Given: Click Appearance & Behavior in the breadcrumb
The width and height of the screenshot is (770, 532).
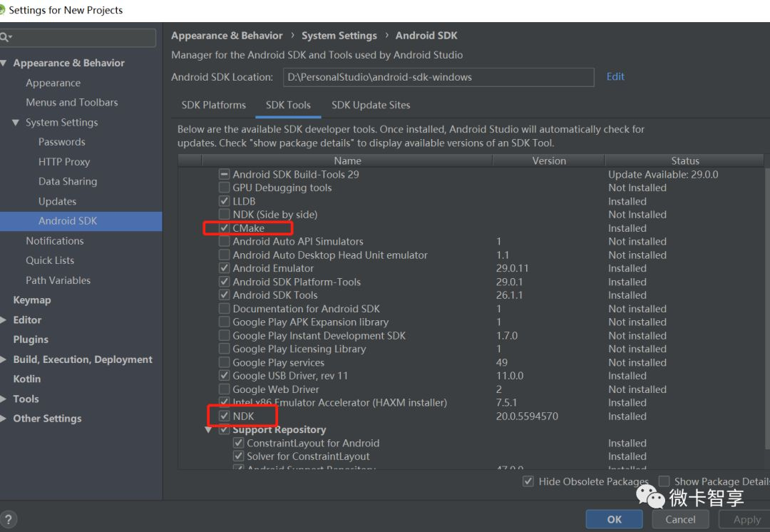Looking at the screenshot, I should click(x=227, y=36).
